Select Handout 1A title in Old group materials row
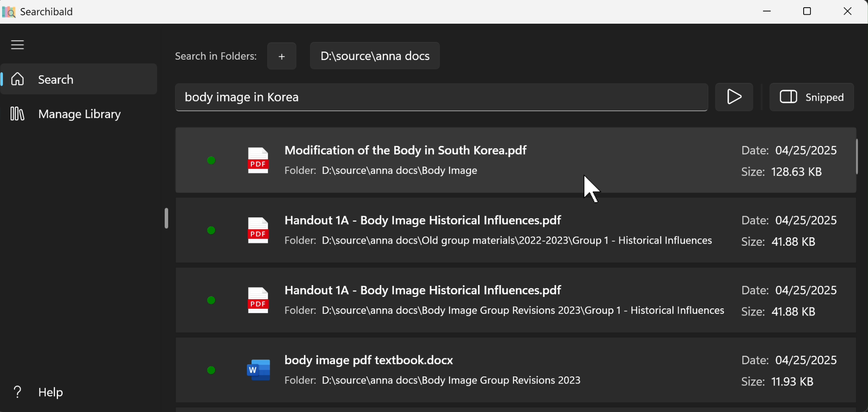The height and width of the screenshot is (412, 868). click(423, 220)
